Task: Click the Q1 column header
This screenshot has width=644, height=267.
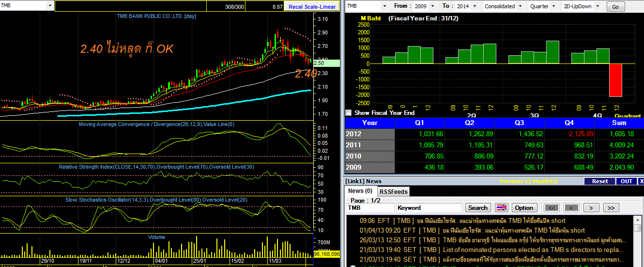Action: pyautogui.click(x=419, y=123)
